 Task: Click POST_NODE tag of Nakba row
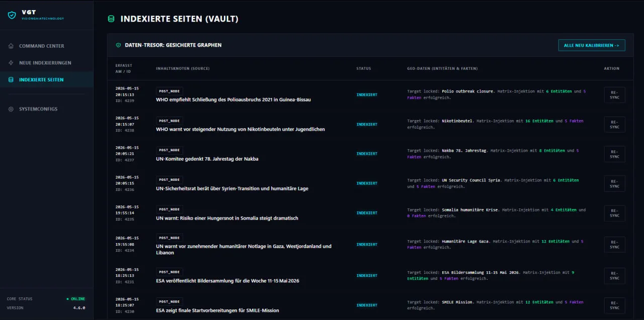point(170,150)
